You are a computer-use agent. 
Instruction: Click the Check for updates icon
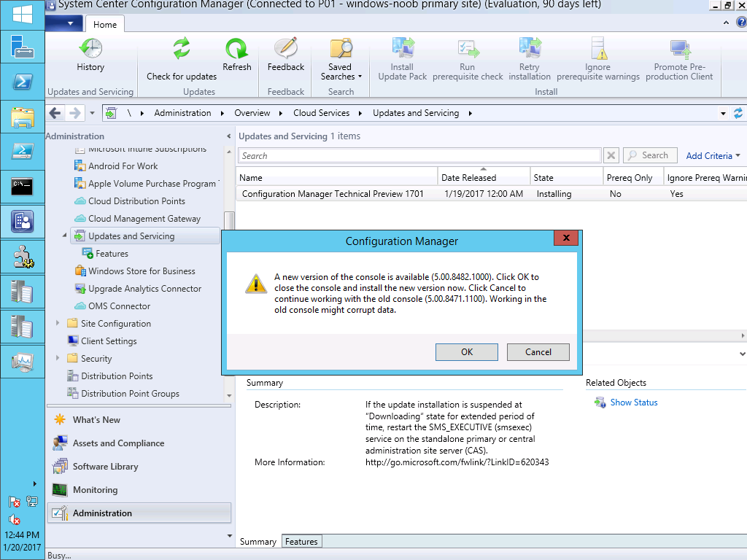pos(182,49)
